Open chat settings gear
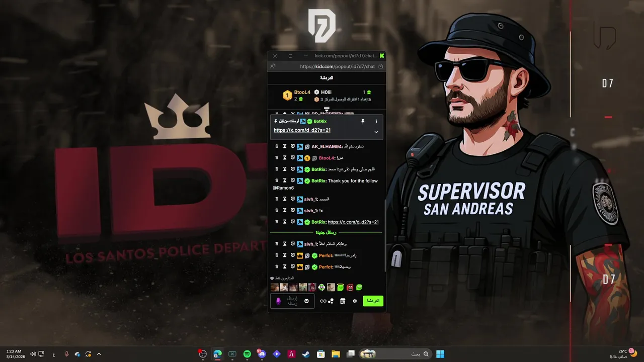Screen dimensions: 644x362 [355, 301]
